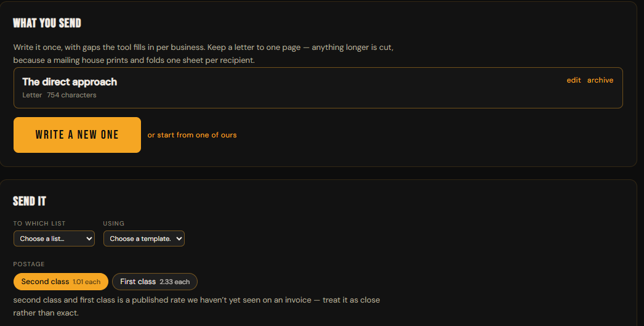Archive The direct approach template

click(600, 80)
